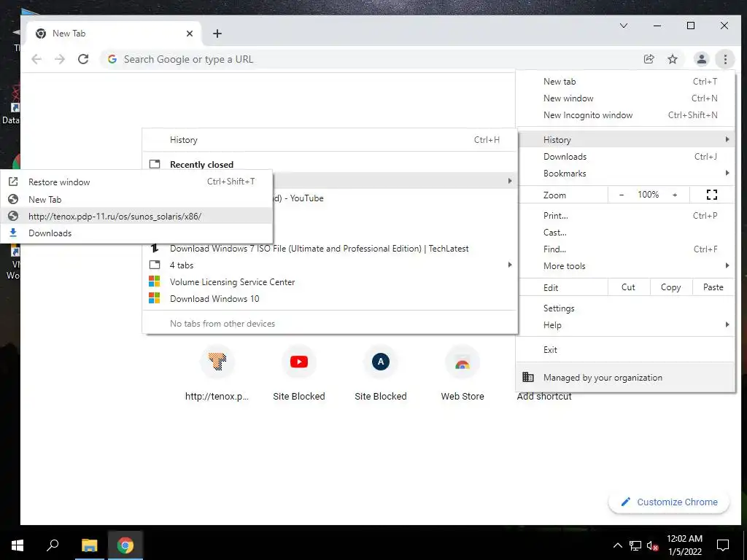Select Restore window in submenu
The width and height of the screenshot is (747, 560).
point(136,182)
